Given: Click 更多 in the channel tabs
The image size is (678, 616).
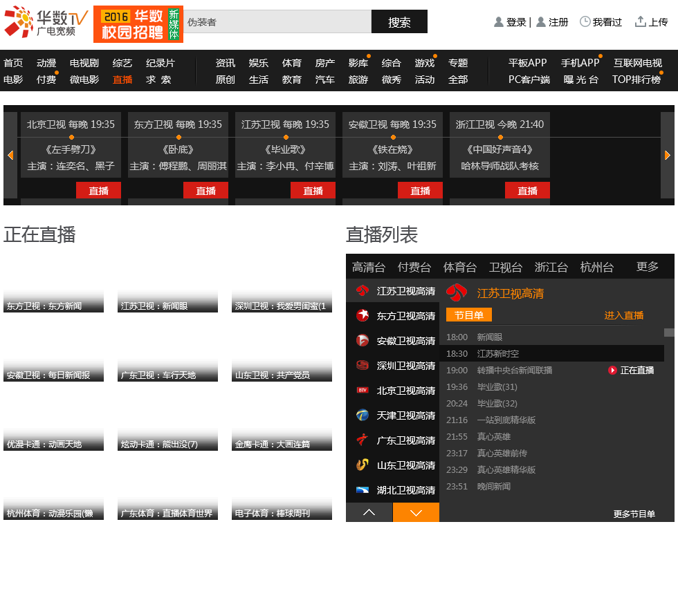Looking at the screenshot, I should click(648, 267).
